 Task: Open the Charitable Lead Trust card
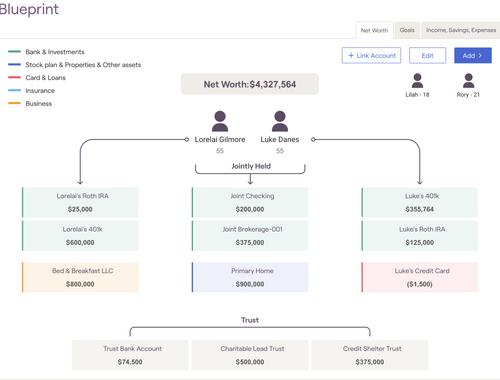(250, 355)
